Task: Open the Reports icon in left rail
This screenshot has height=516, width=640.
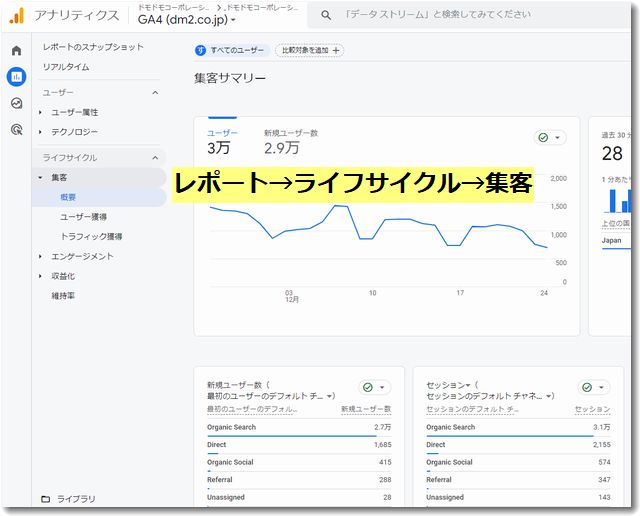Action: (x=16, y=77)
